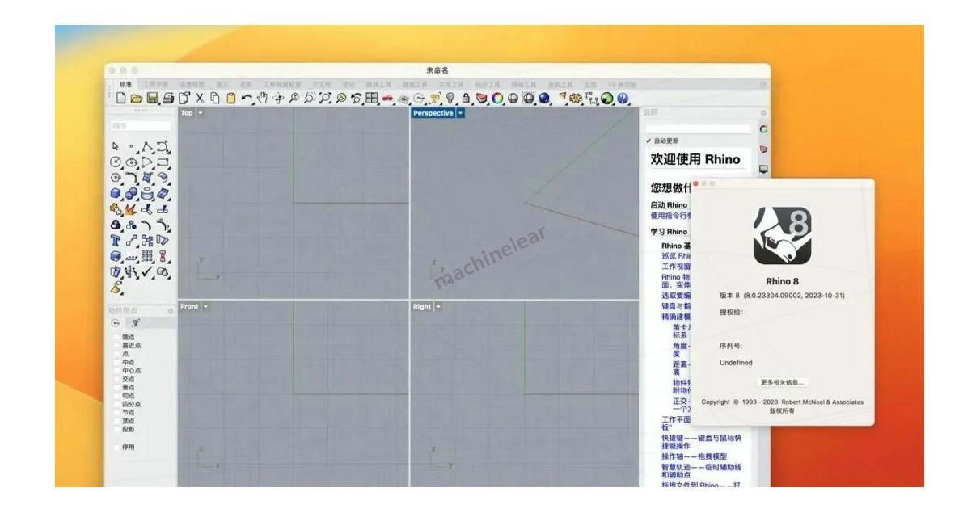This screenshot has width=980, height=513.
Task: Open the Right viewport dropdown arrow
Action: click(x=438, y=306)
